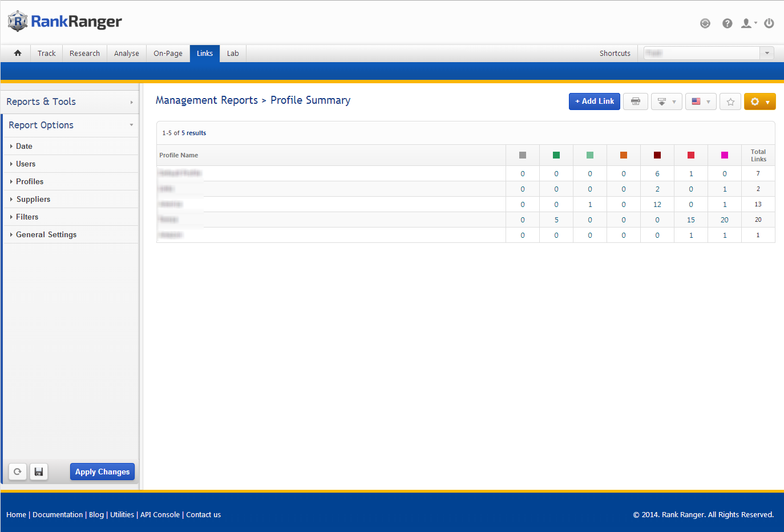Click the print report icon button
Screen dimensions: 784x532
(x=635, y=101)
